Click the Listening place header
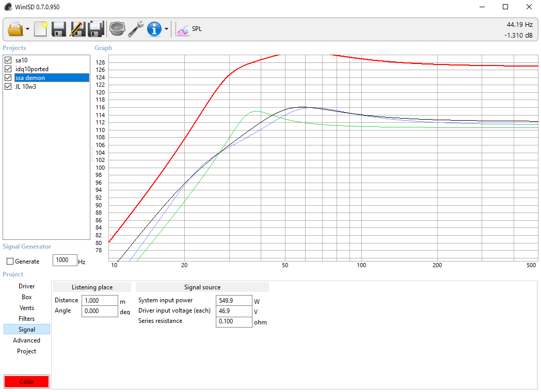 (92, 287)
